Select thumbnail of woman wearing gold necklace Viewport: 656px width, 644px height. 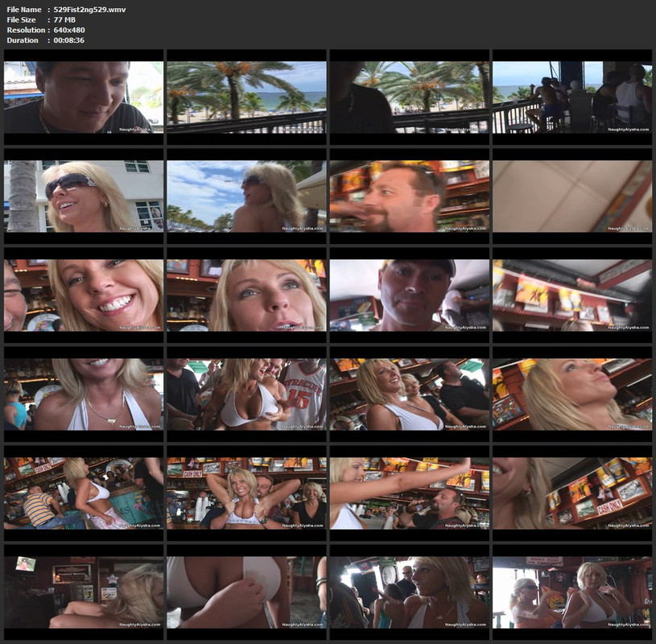point(84,394)
